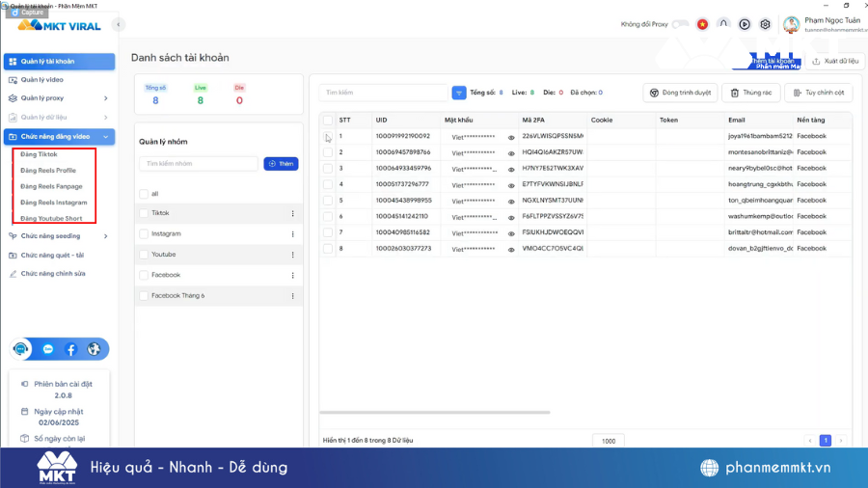Go to page 1 in pagination
Screen dimensions: 868x488
[x=826, y=441]
